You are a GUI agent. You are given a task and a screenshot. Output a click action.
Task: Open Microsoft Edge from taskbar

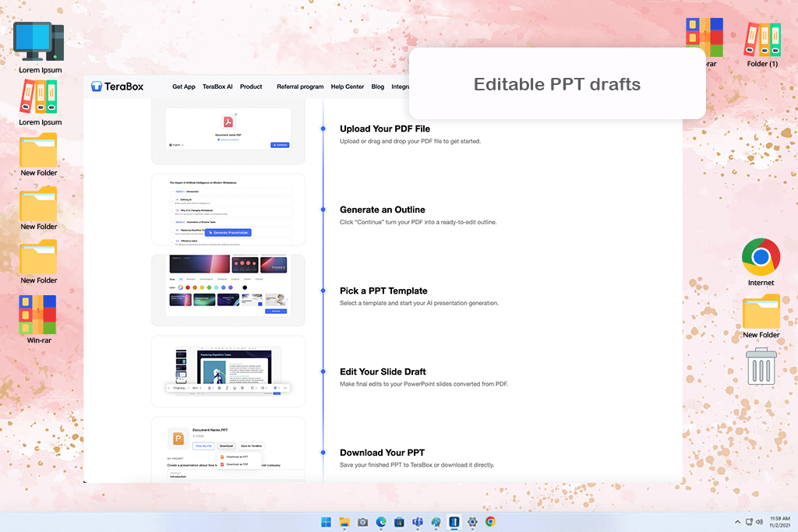(381, 522)
